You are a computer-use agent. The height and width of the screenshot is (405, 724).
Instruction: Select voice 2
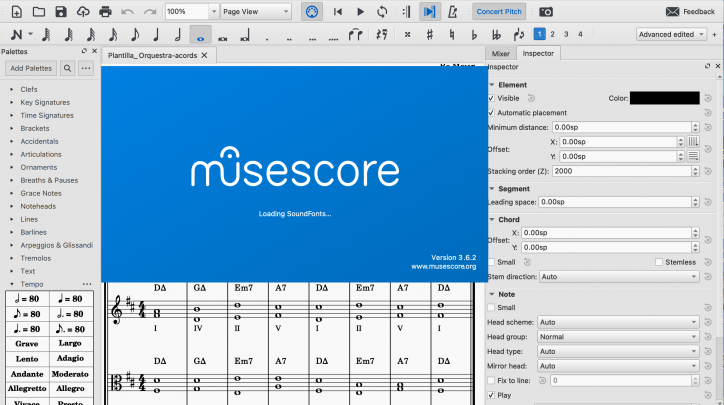552,34
